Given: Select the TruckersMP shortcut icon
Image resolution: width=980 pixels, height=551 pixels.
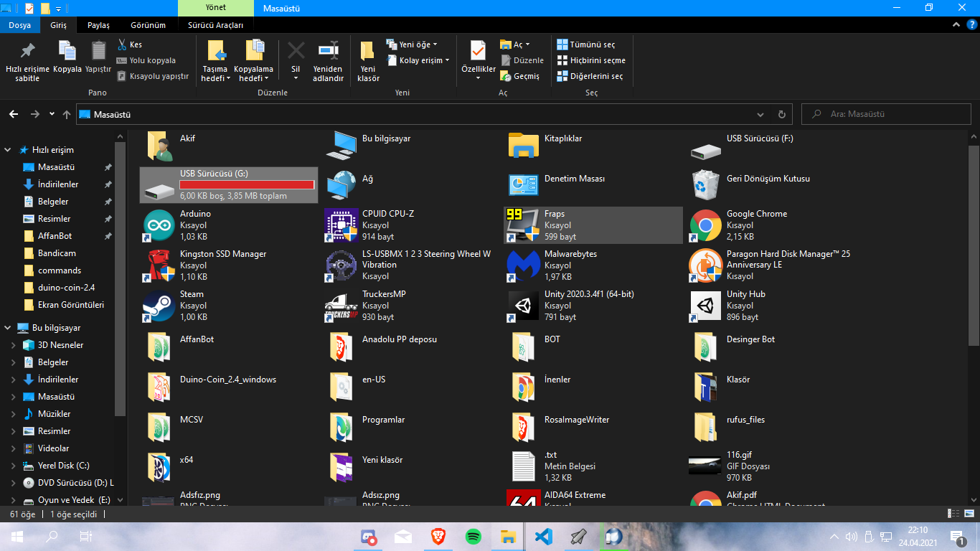Looking at the screenshot, I should [x=340, y=305].
